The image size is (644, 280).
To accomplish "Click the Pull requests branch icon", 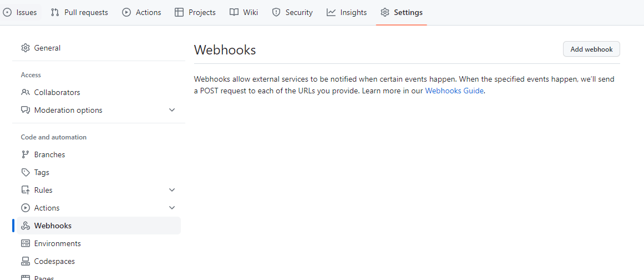I will tap(55, 12).
